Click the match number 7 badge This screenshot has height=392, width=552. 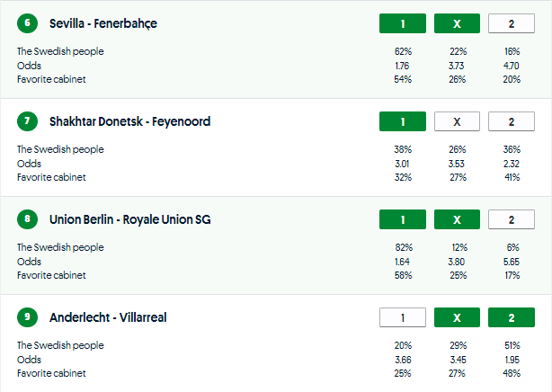(x=27, y=121)
